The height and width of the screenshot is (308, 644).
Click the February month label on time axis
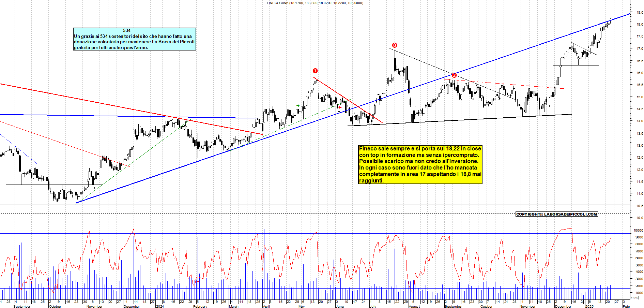tap(200, 306)
